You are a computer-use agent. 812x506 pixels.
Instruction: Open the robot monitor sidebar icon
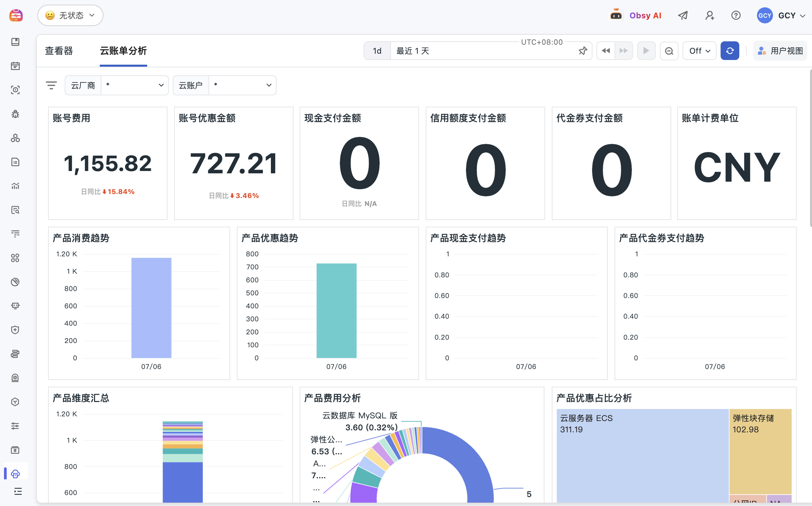pyautogui.click(x=15, y=306)
